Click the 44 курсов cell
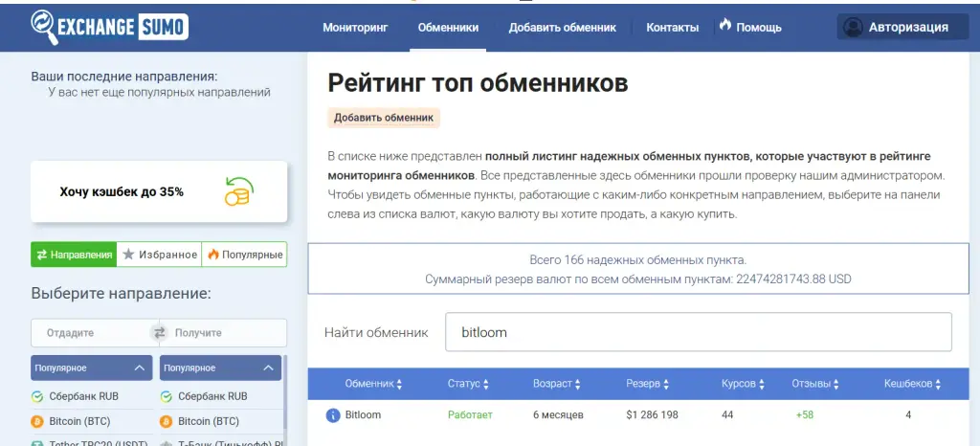 click(x=727, y=414)
